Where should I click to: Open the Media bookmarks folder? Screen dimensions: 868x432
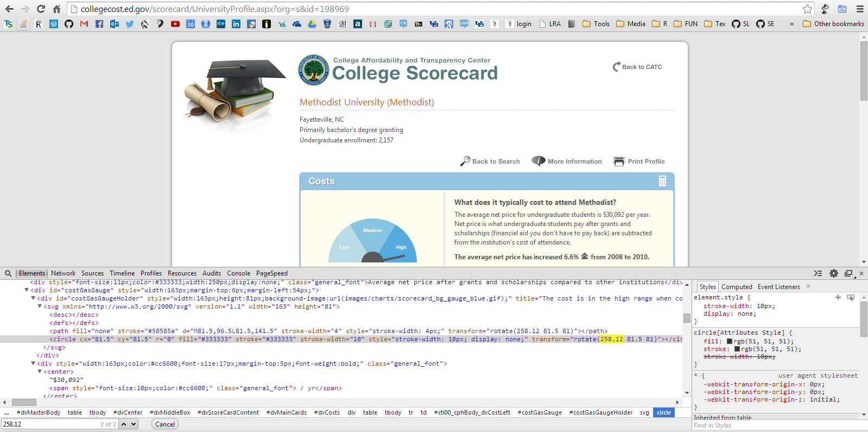pyautogui.click(x=631, y=24)
